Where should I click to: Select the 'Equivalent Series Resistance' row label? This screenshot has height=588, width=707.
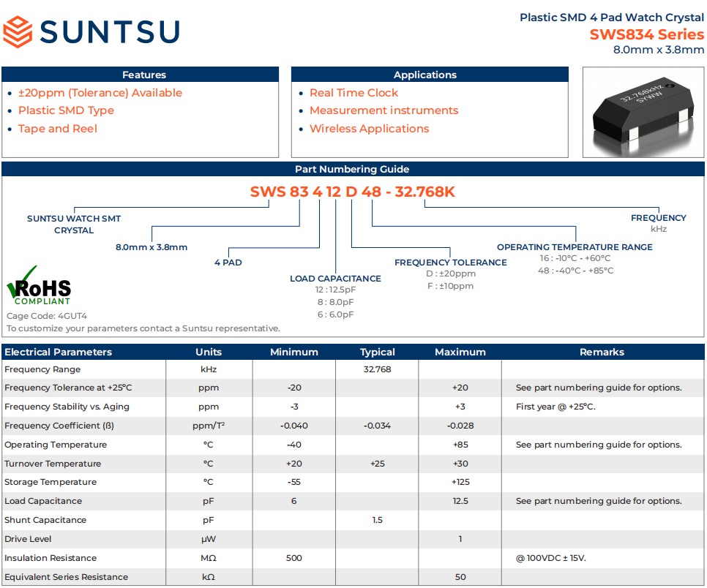[67, 577]
